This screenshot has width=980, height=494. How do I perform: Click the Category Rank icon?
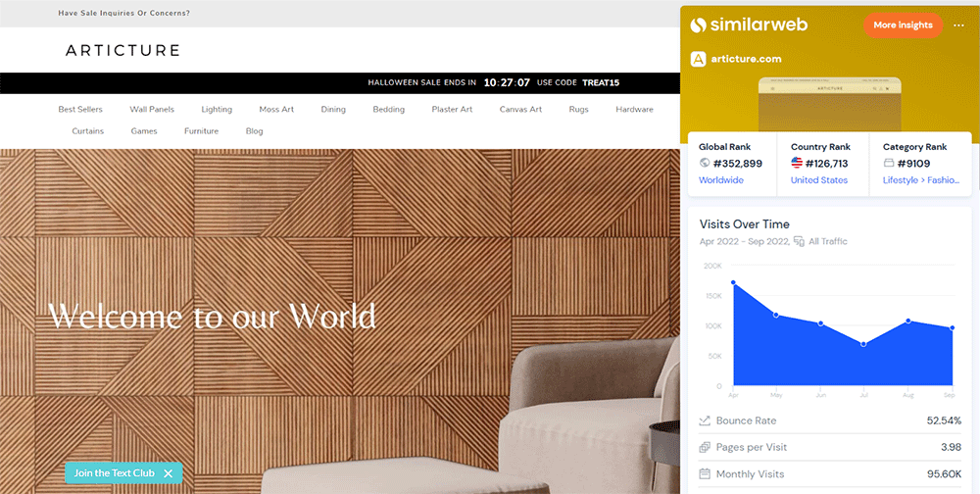click(889, 164)
